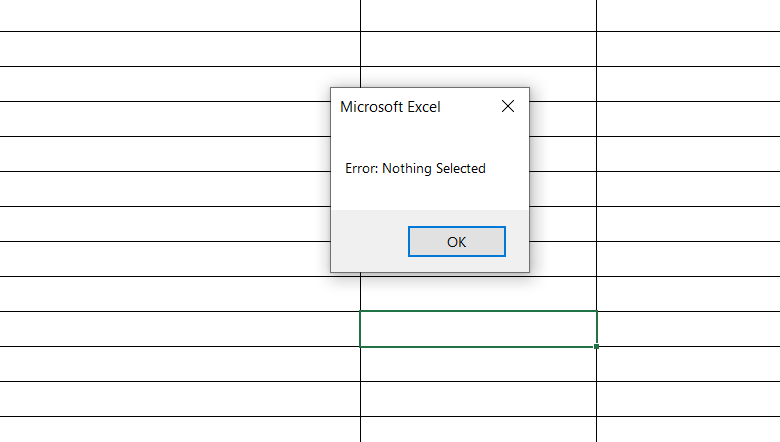780x442 pixels.
Task: Select the cell immediately right of active cell
Action: tap(688, 329)
